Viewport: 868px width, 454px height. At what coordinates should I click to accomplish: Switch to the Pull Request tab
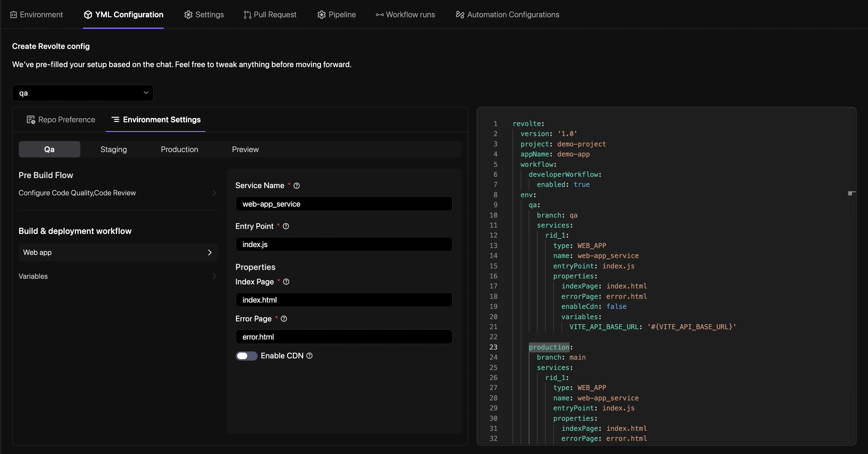[270, 14]
